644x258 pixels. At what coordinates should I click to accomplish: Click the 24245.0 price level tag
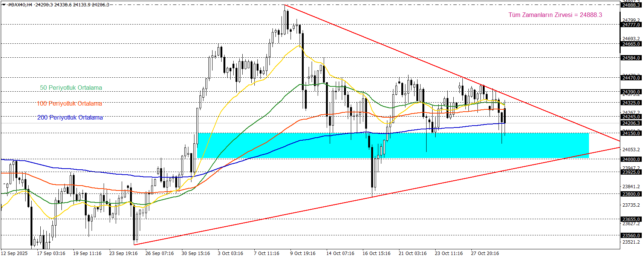pos(631,117)
